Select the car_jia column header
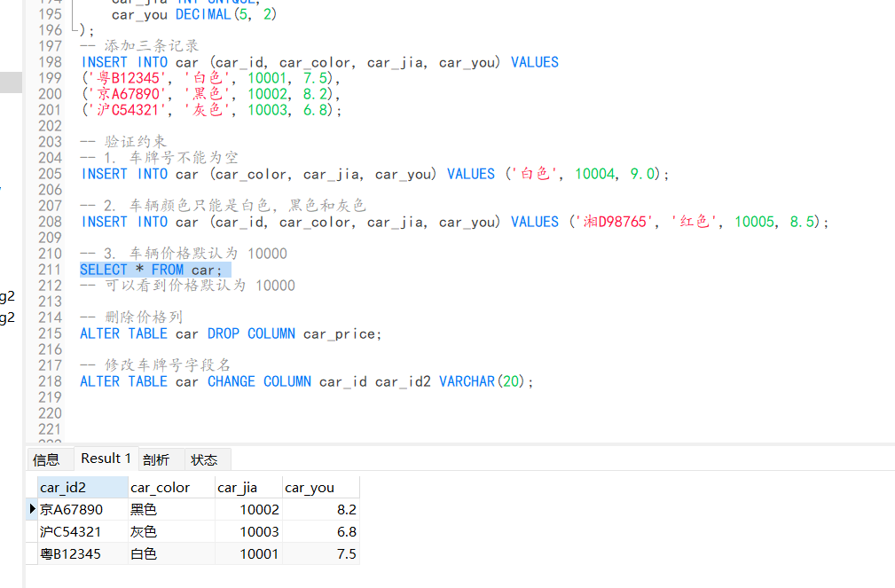The image size is (895, 588). [x=248, y=488]
